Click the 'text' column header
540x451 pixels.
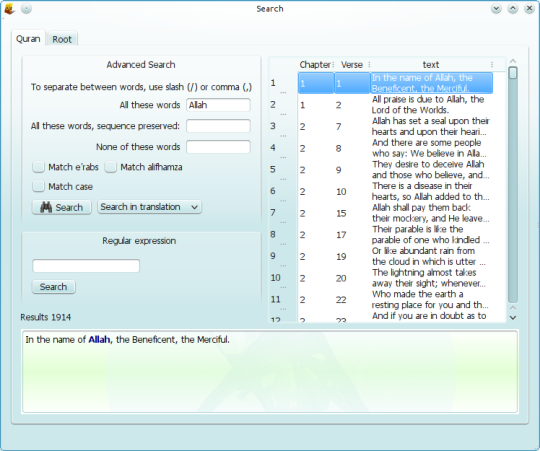tap(431, 65)
